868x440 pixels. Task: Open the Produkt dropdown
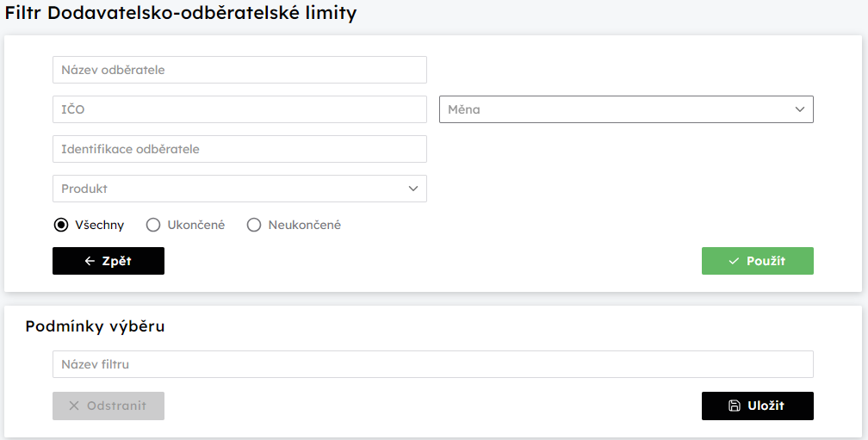tap(239, 189)
